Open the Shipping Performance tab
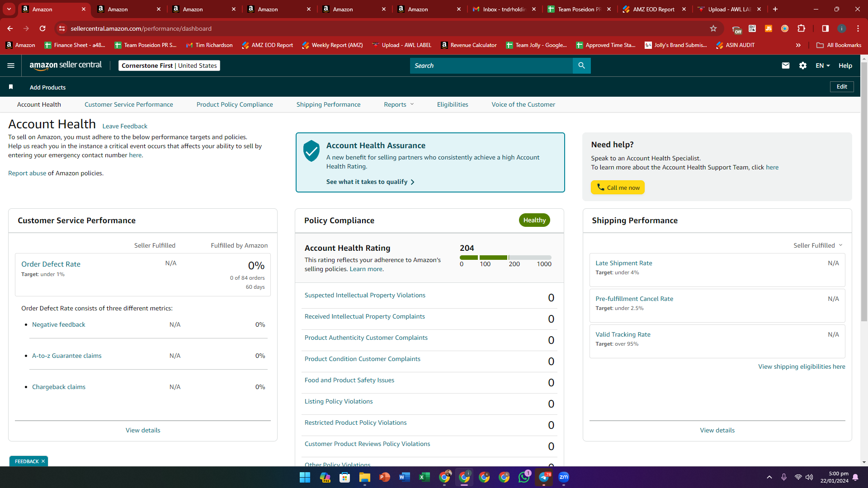868x488 pixels. [x=329, y=104]
